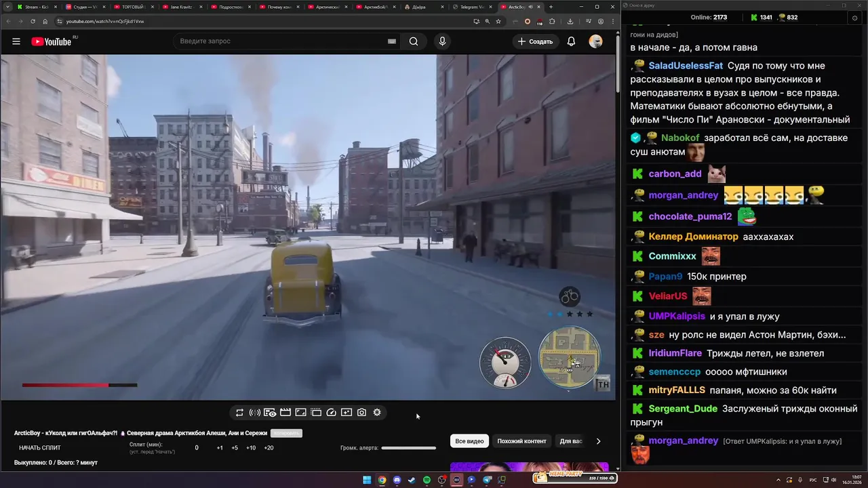This screenshot has width=868, height=488.
Task: Select the Похожий контент chip
Action: click(x=521, y=441)
